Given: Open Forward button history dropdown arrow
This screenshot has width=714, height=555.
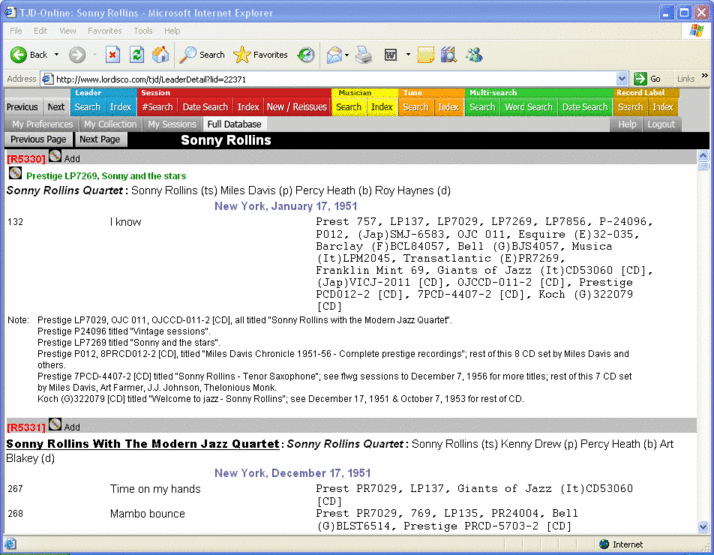Looking at the screenshot, I should click(95, 55).
